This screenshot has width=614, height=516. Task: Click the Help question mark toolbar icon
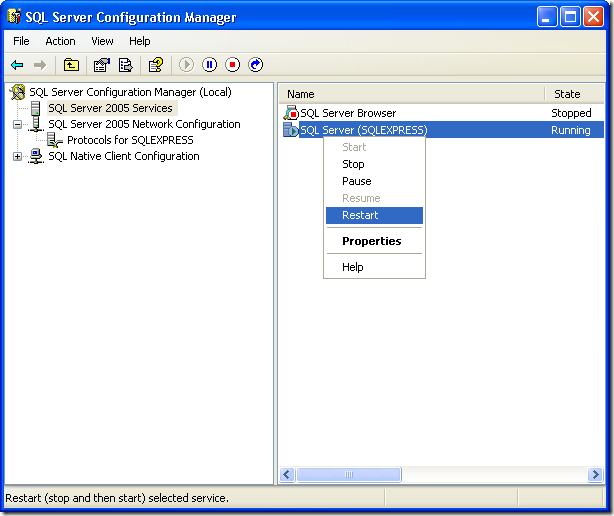pos(156,65)
